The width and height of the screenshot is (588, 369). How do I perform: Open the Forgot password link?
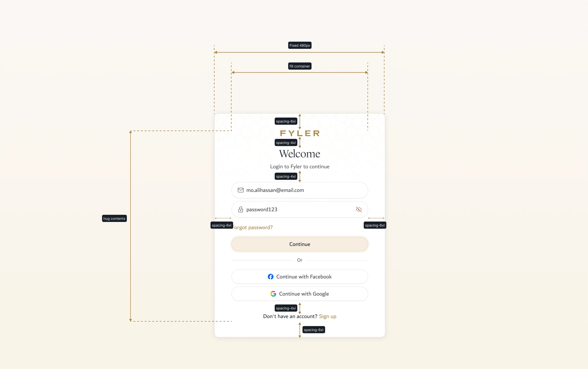point(252,227)
